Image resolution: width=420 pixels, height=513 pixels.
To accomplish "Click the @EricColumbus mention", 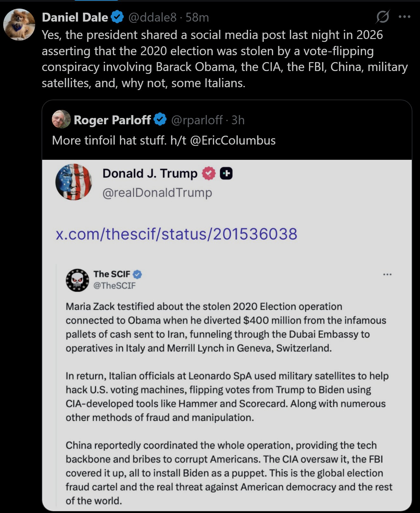I will click(x=233, y=140).
